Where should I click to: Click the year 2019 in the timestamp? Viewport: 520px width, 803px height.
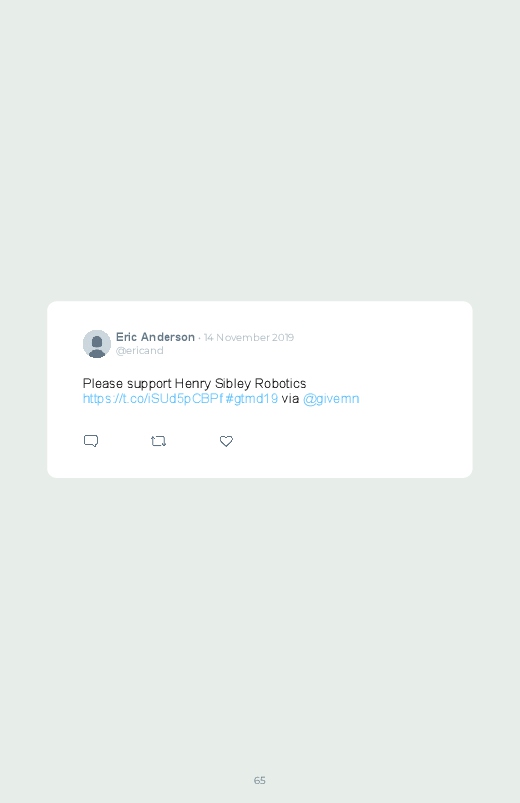(x=283, y=337)
